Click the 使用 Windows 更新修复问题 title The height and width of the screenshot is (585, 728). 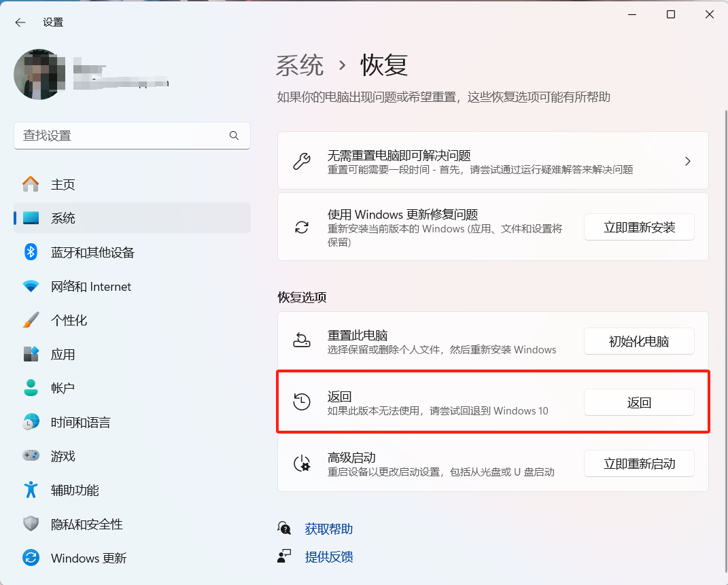click(x=402, y=214)
